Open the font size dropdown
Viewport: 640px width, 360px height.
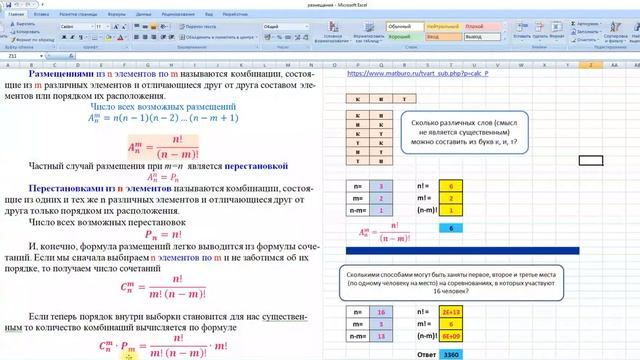pos(108,27)
